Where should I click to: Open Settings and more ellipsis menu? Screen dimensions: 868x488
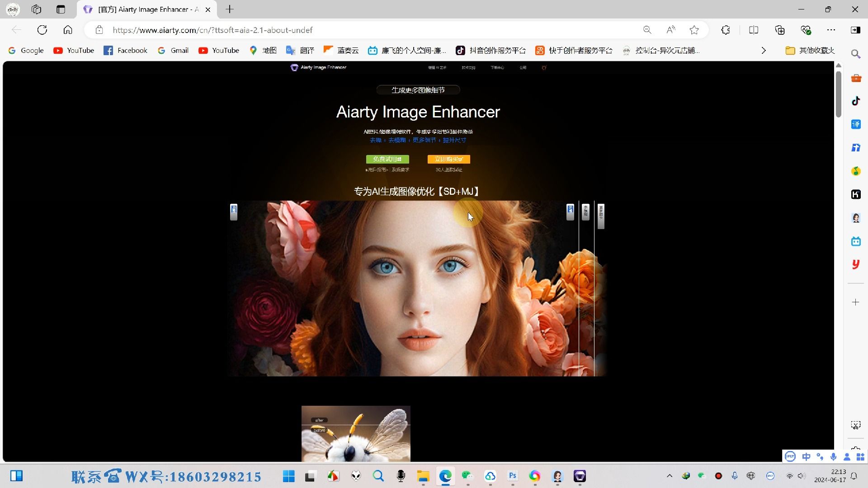coord(831,30)
